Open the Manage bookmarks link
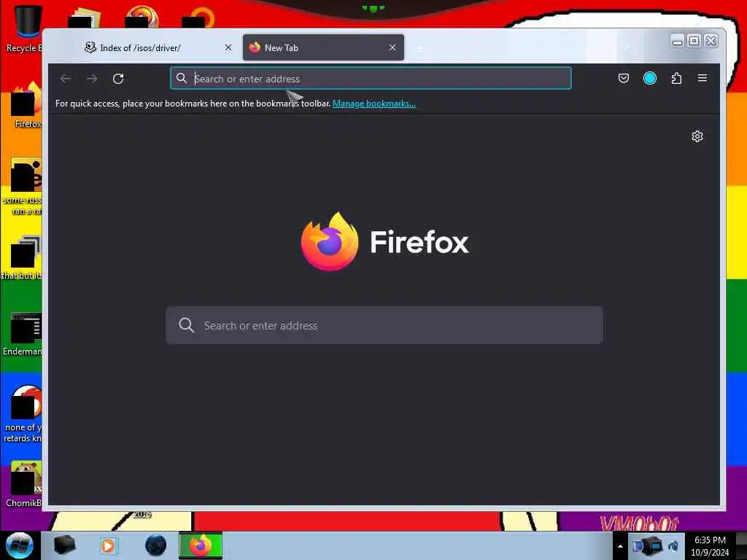Viewport: 747px width, 560px height. tap(374, 104)
